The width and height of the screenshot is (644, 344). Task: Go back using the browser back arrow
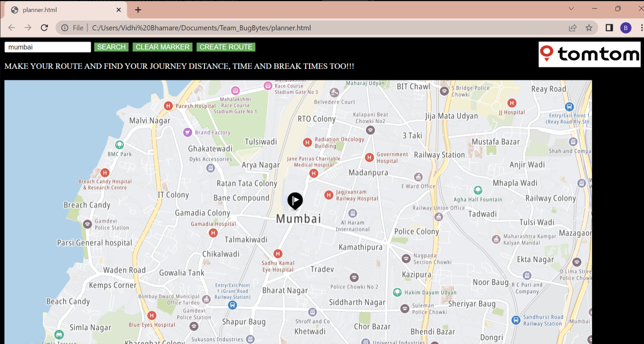tap(12, 28)
